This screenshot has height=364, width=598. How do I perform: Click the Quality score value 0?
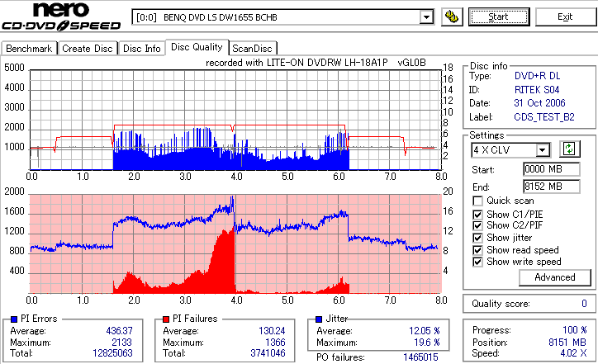coord(584,304)
